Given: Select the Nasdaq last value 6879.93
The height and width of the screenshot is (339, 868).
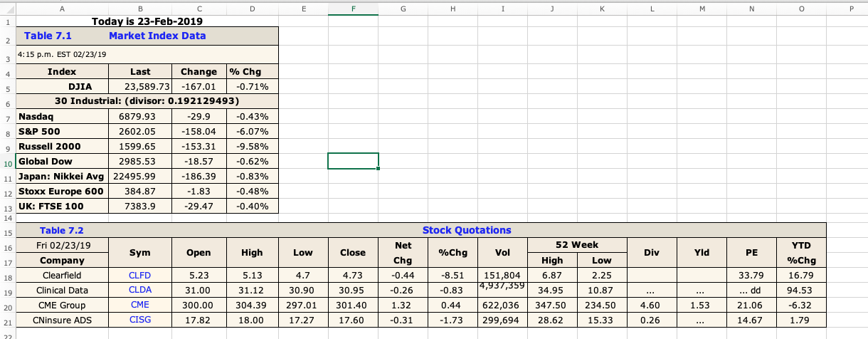Looking at the screenshot, I should pyautogui.click(x=140, y=116).
